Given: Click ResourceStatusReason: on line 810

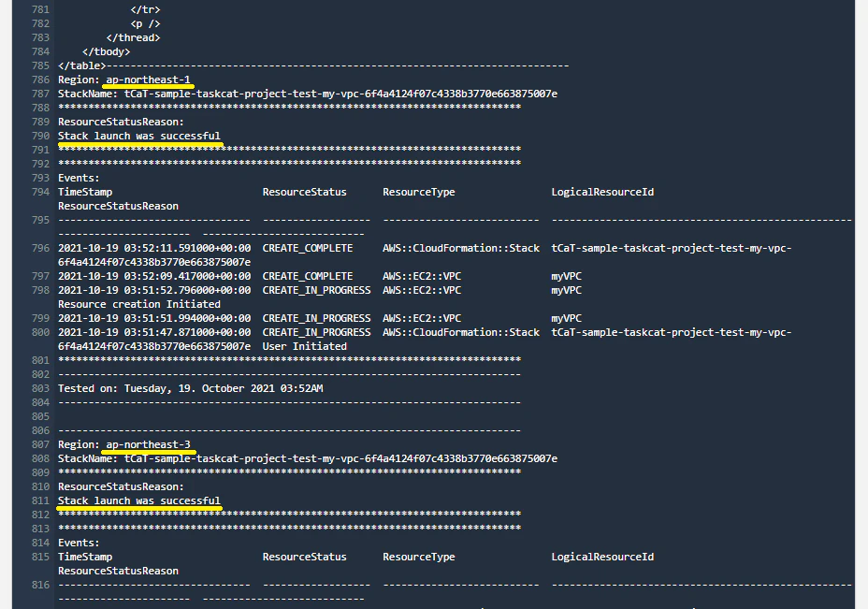Looking at the screenshot, I should coord(121,486).
